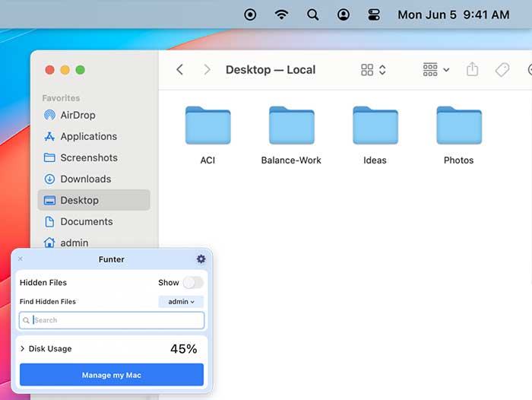Click the Favorites sidebar heading
This screenshot has width=532, height=400.
coord(61,98)
